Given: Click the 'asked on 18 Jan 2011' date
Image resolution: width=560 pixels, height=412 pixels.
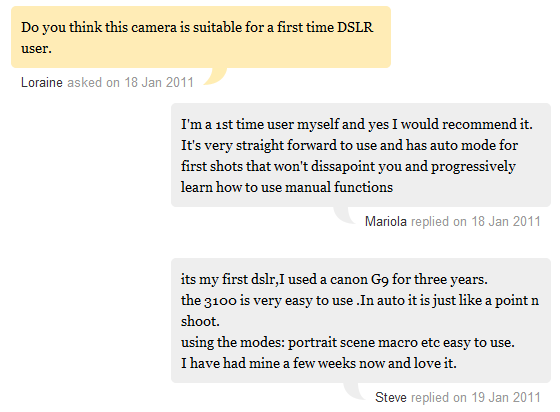Looking at the screenshot, I should [130, 82].
